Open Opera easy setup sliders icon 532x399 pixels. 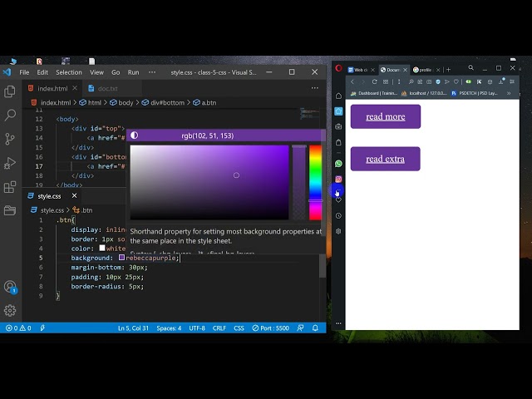(512, 81)
